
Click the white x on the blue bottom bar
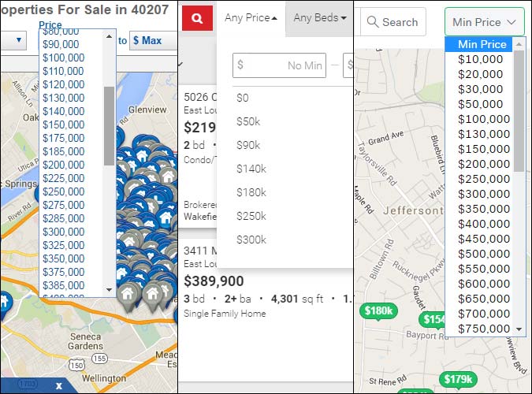click(58, 386)
